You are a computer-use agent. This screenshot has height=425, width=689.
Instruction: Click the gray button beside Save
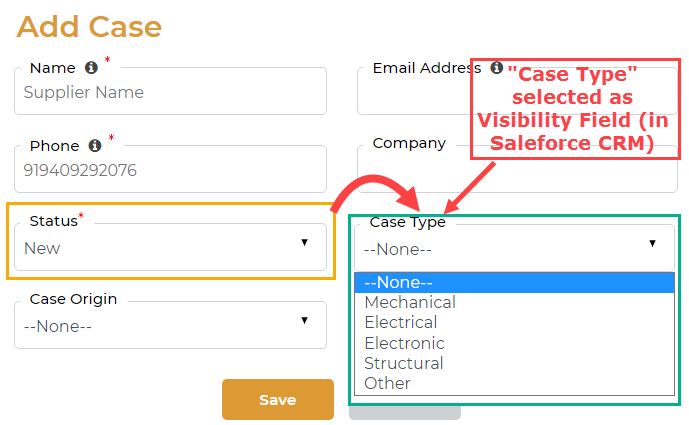click(x=405, y=412)
